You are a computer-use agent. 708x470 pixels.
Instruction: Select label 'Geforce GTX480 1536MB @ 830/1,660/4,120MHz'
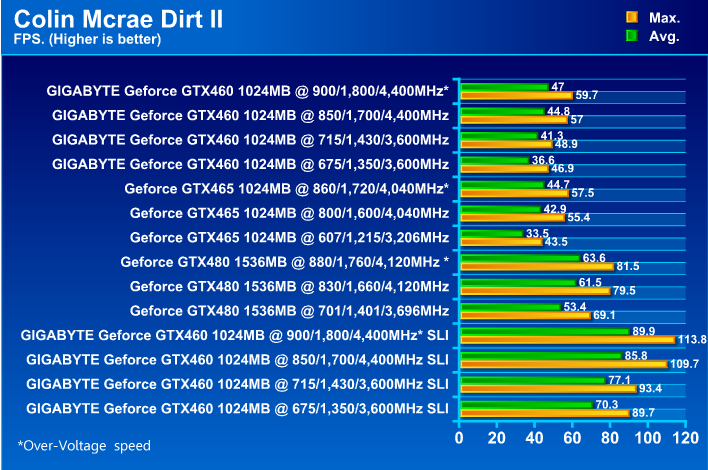[289, 286]
